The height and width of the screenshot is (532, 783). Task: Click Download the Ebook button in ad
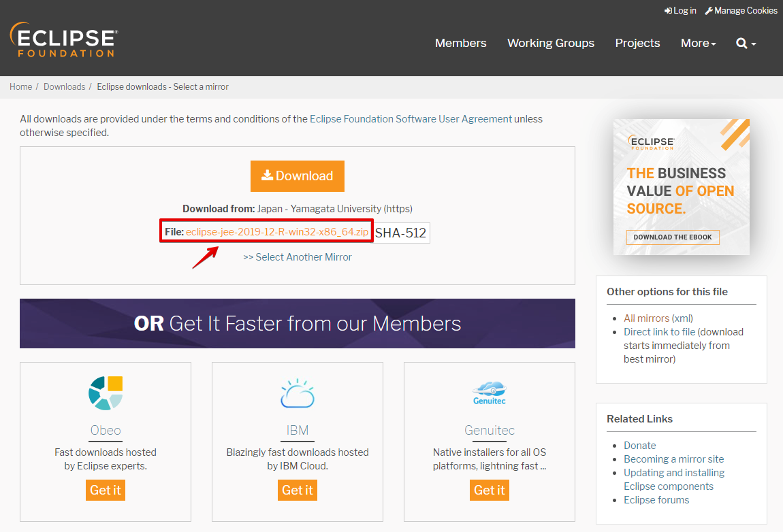[x=673, y=237]
